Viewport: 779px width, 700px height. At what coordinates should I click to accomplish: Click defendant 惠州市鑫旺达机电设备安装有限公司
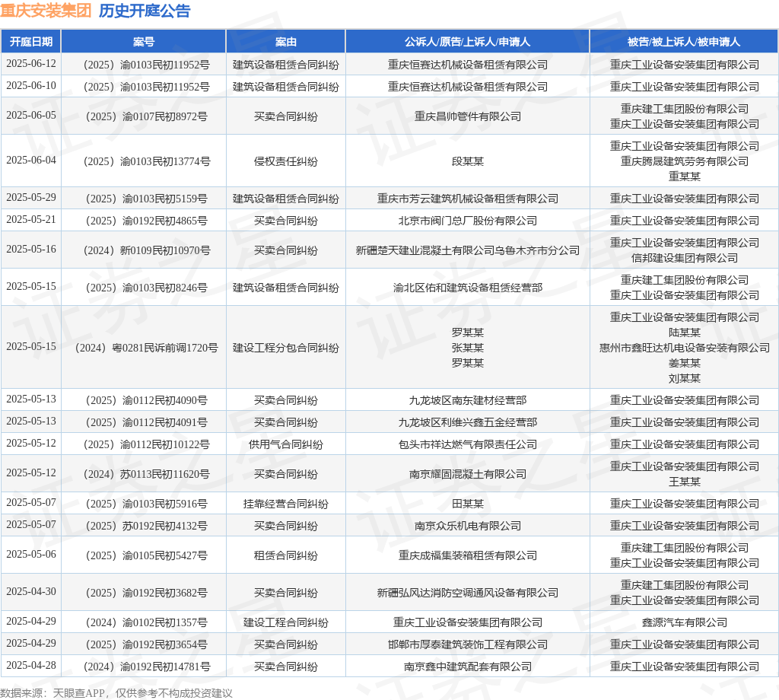tap(684, 347)
